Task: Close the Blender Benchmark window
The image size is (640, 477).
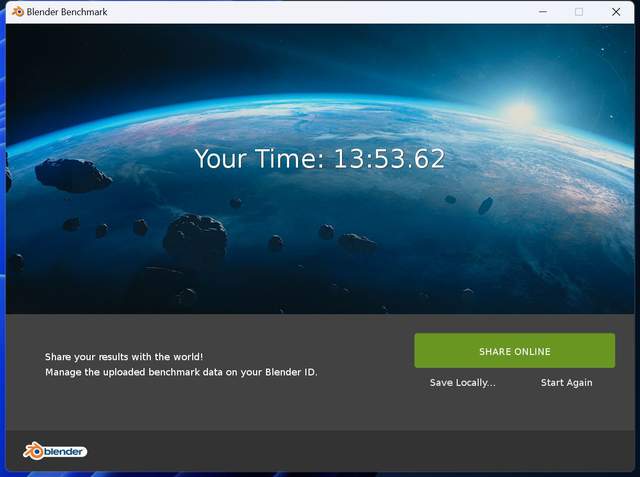Action: tap(616, 12)
